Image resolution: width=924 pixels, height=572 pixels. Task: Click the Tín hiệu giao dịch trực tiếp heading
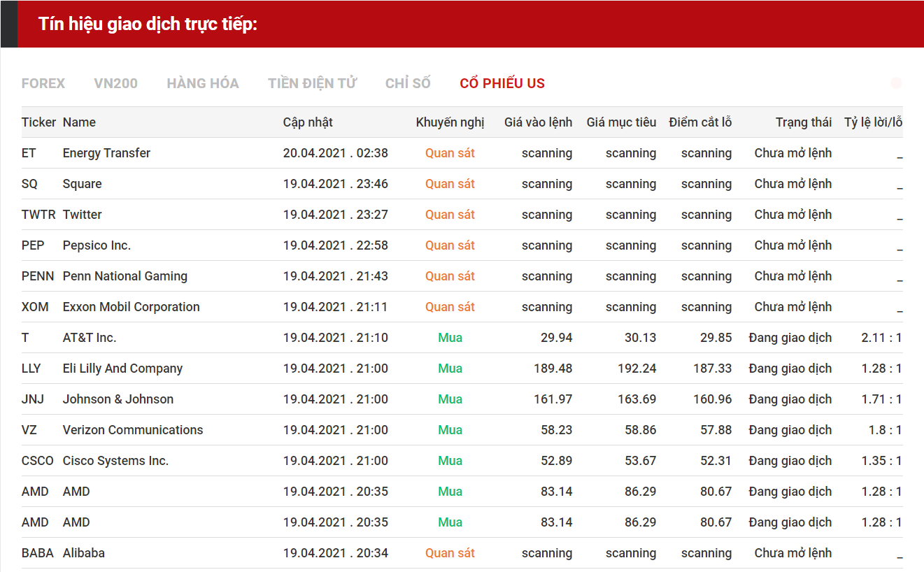(x=148, y=24)
